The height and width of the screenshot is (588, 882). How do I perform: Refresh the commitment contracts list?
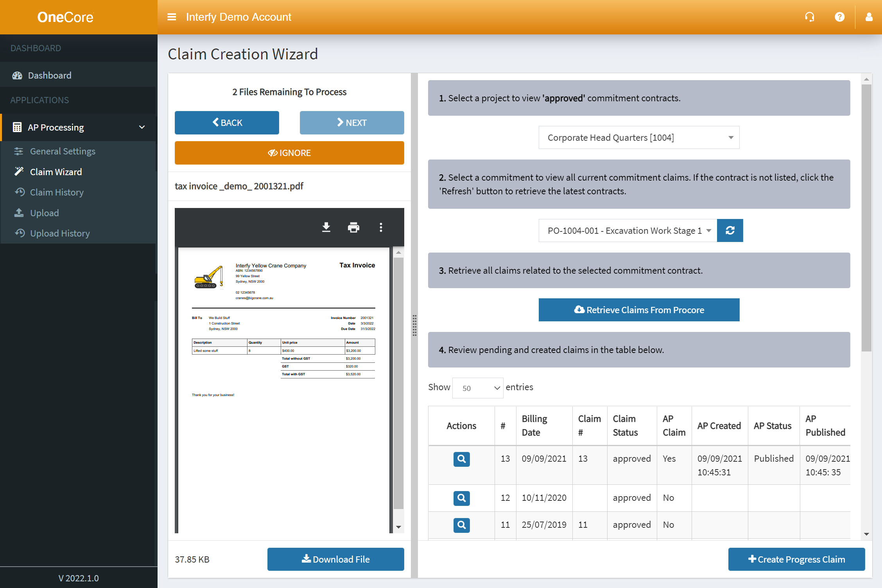pyautogui.click(x=730, y=231)
